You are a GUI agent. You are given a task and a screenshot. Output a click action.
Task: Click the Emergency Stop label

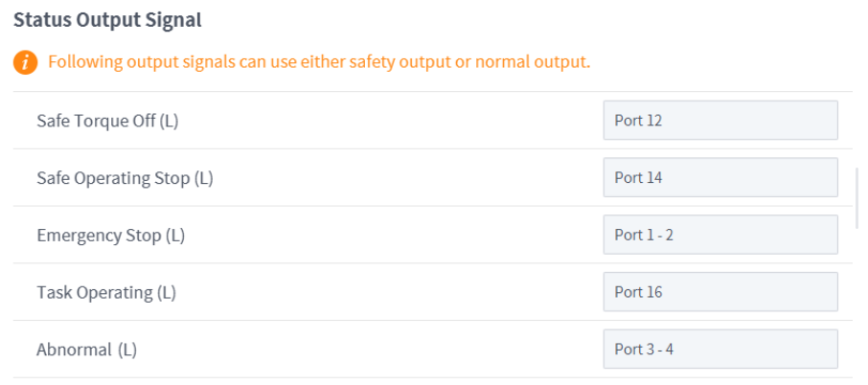tap(99, 236)
